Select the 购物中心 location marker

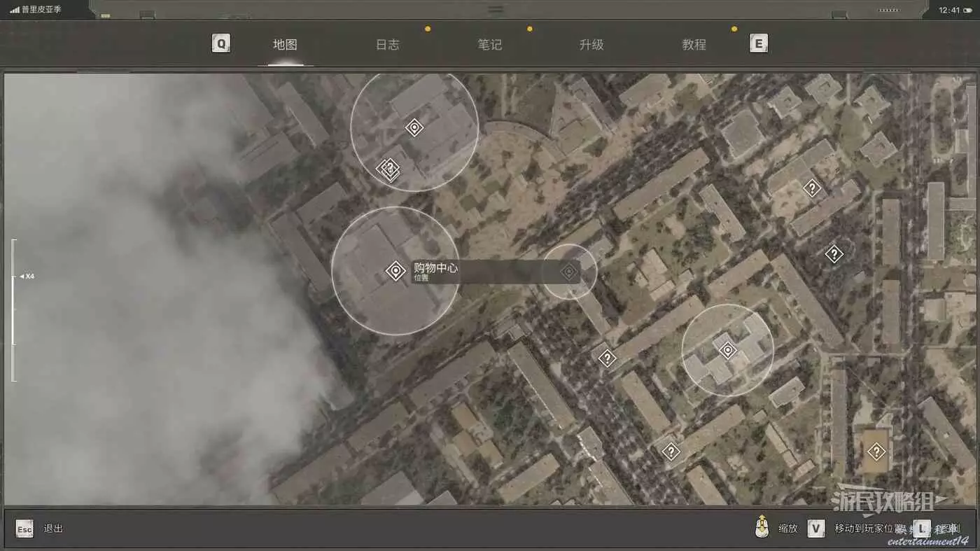pos(395,271)
